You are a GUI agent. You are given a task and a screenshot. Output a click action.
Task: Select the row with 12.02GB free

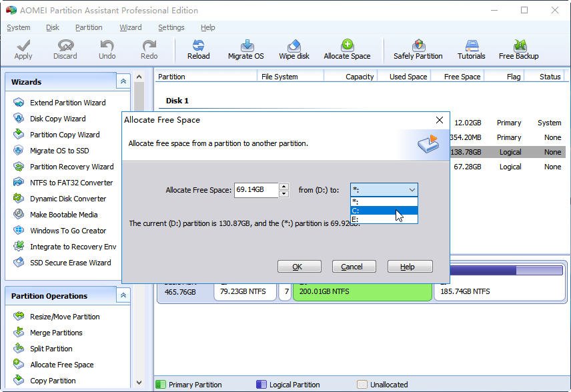(508, 123)
